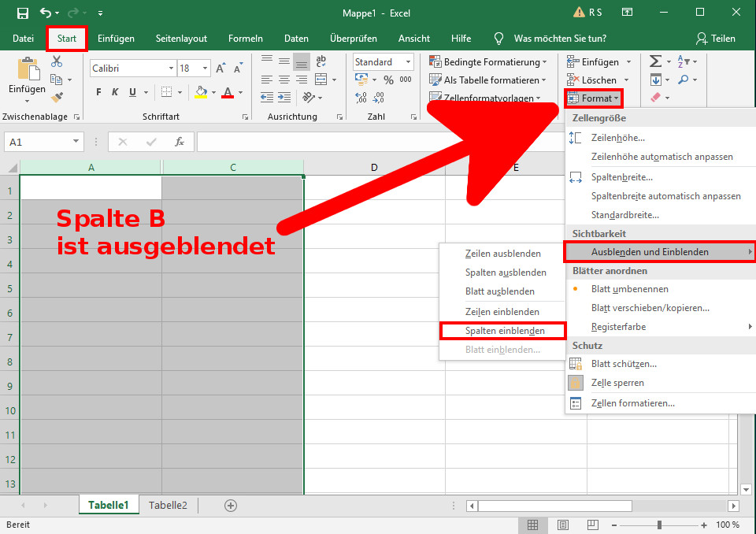Click the percent style icon
Image resolution: width=756 pixels, height=534 pixels.
coord(388,80)
